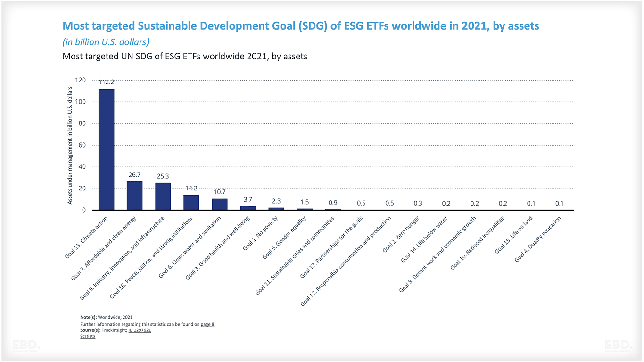Click the 112.2 value label above tallest bar
This screenshot has width=644, height=362.
107,81
